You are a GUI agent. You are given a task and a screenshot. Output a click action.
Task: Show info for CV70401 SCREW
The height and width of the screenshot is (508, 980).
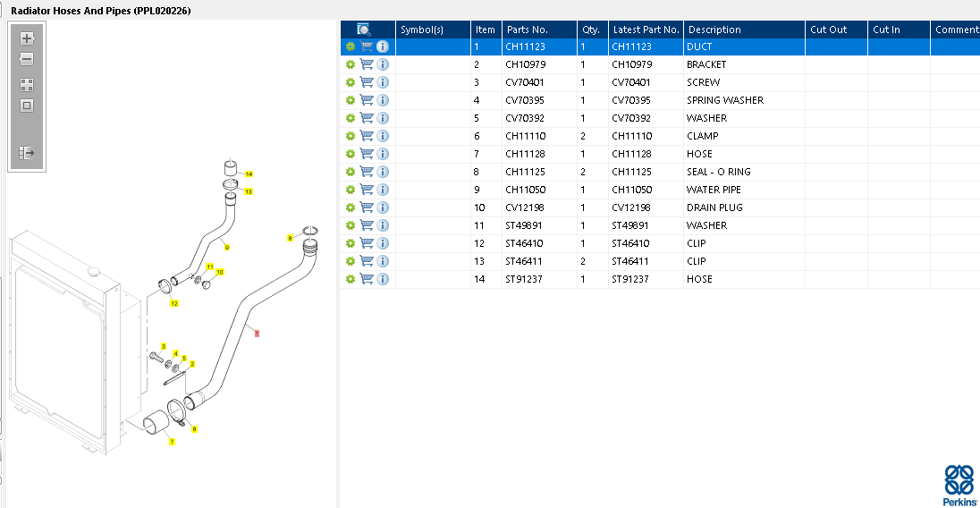click(383, 82)
